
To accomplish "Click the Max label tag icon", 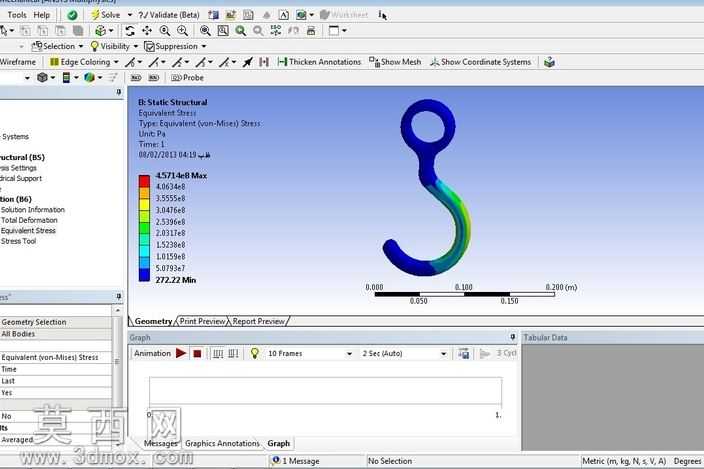I will point(136,78).
